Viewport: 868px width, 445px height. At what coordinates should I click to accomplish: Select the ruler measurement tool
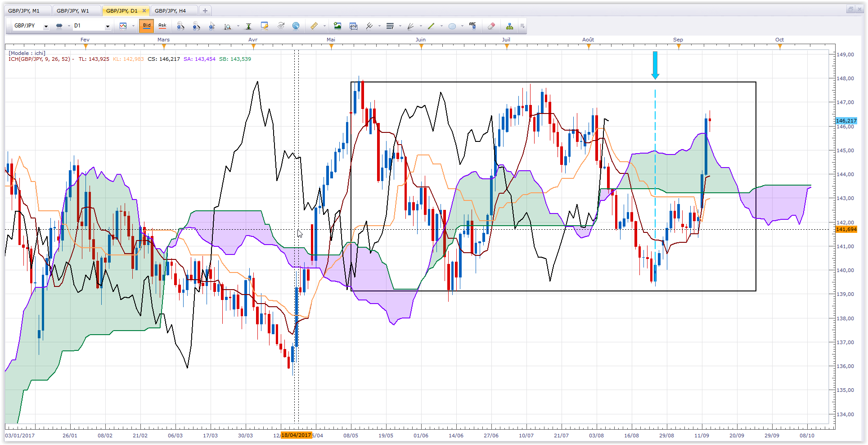click(x=314, y=26)
